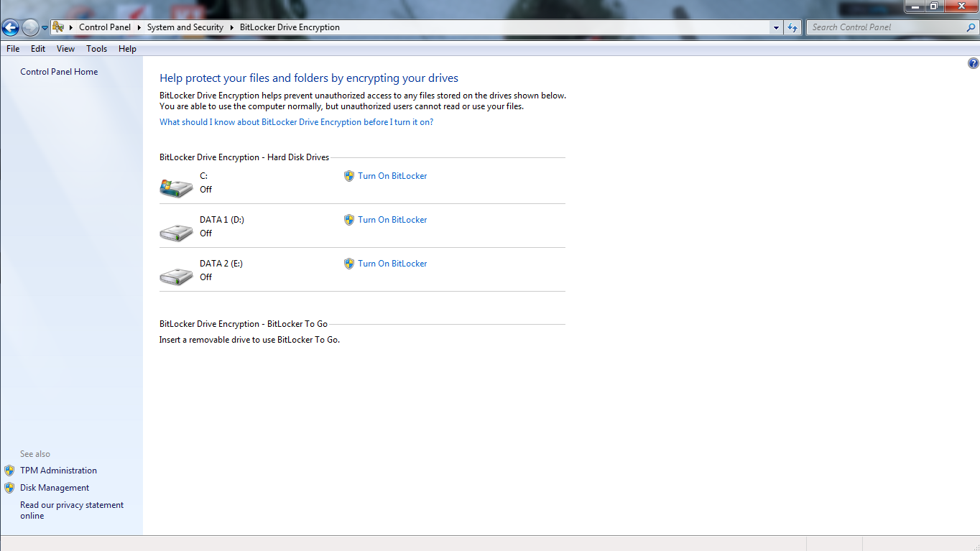Image resolution: width=980 pixels, height=551 pixels.
Task: Turn On BitLocker for drive C:
Action: coord(392,176)
